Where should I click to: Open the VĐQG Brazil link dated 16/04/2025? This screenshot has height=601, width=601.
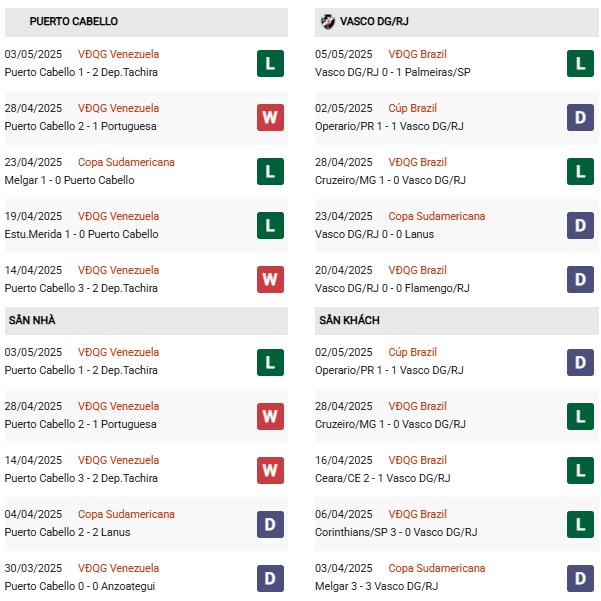point(417,460)
